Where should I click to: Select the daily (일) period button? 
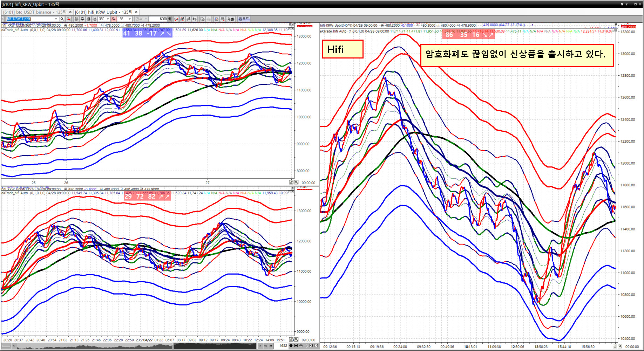[76, 19]
